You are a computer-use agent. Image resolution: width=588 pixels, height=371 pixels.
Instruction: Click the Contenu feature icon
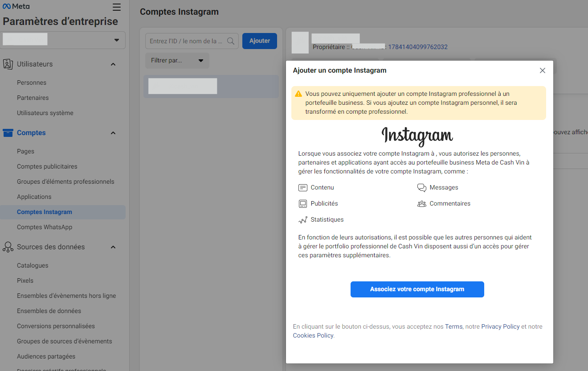pyautogui.click(x=303, y=188)
